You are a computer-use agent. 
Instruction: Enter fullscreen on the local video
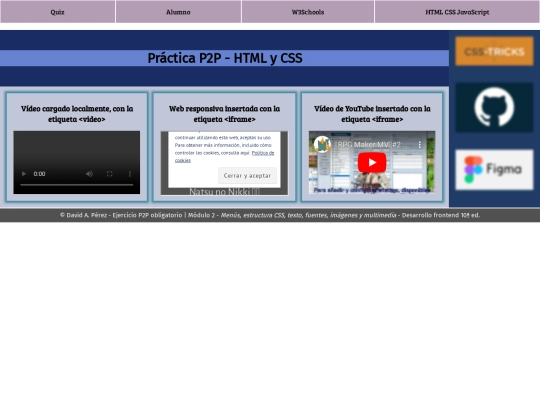[110, 174]
